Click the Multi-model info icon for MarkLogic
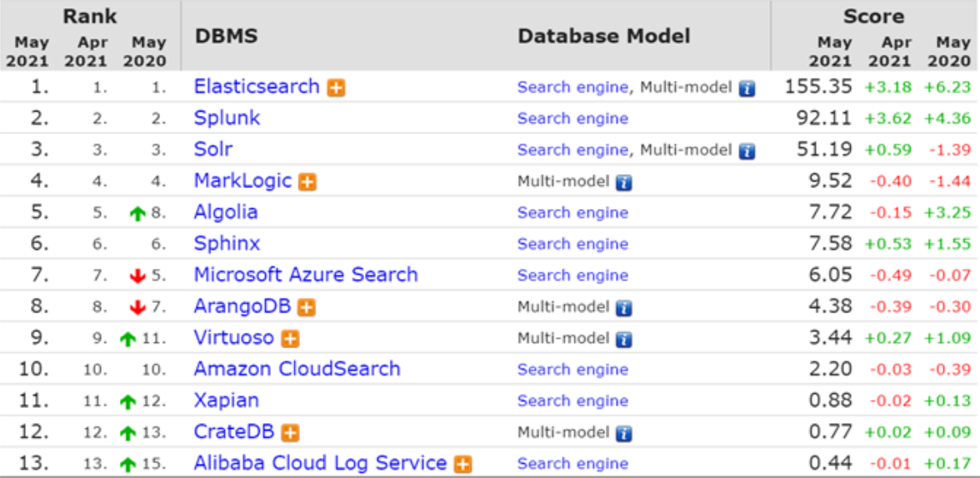 pyautogui.click(x=623, y=182)
